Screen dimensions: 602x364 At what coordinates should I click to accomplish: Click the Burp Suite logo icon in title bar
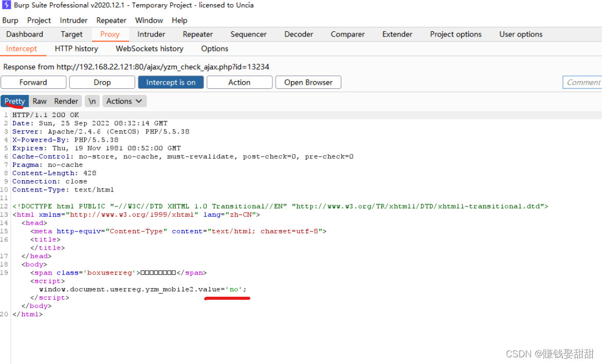coord(7,5)
